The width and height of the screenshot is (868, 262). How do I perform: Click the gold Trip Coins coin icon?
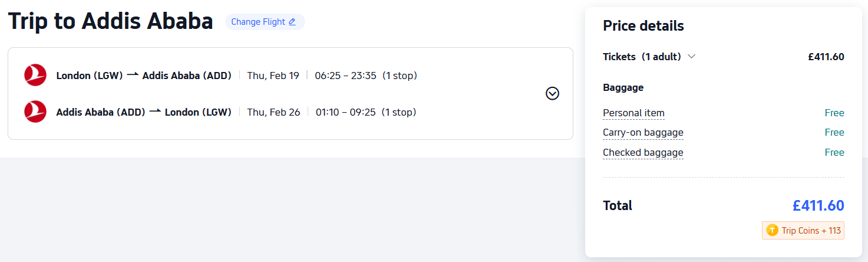pyautogui.click(x=772, y=230)
